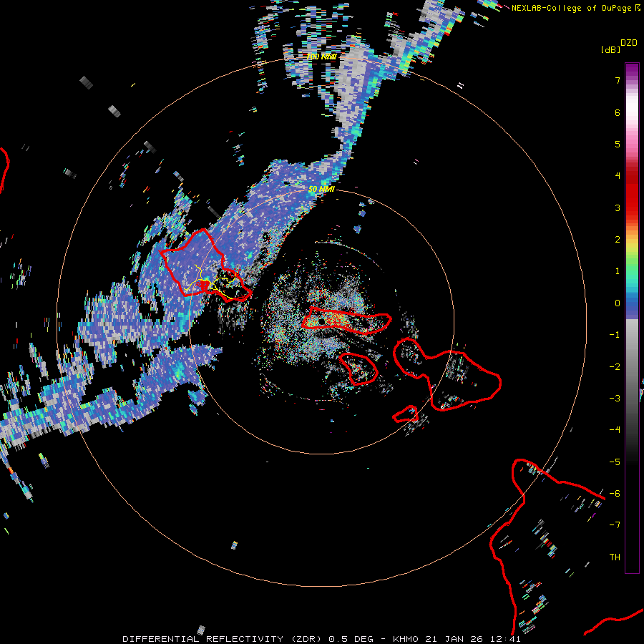Click the -3 value on color scale
Viewport: 644px width, 644px height.
tap(615, 399)
